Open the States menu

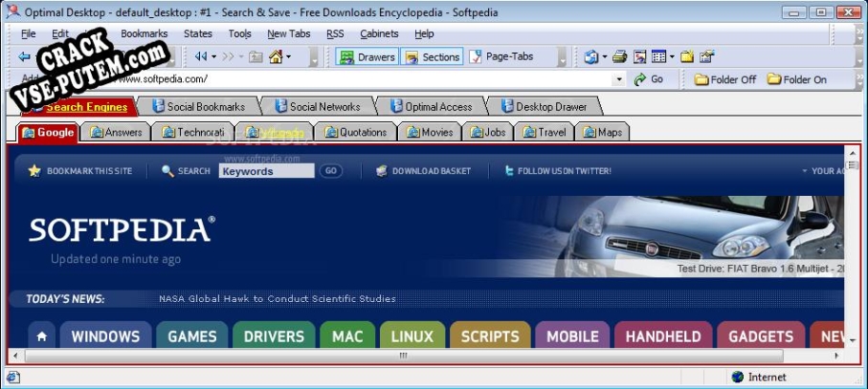(x=198, y=33)
